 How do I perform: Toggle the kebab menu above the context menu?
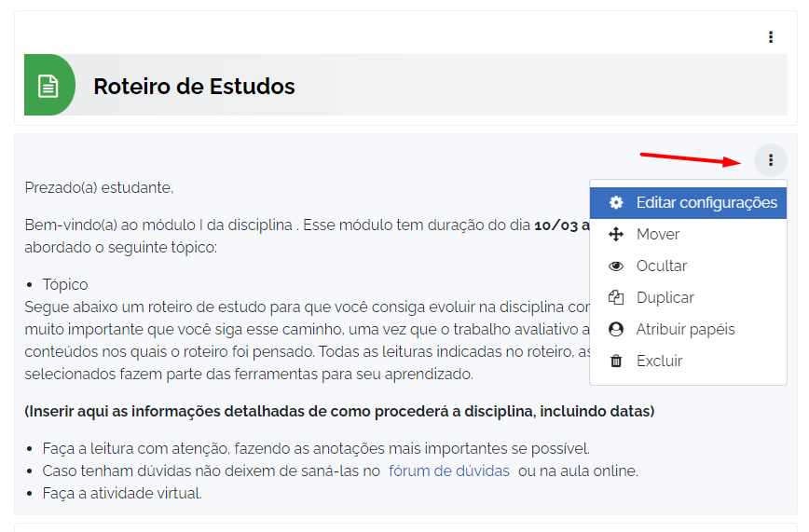tap(770, 160)
